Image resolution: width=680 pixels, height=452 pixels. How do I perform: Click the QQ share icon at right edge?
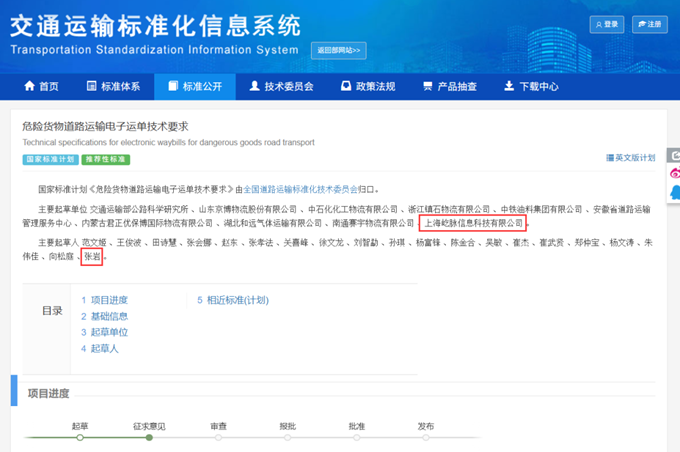coord(675,192)
